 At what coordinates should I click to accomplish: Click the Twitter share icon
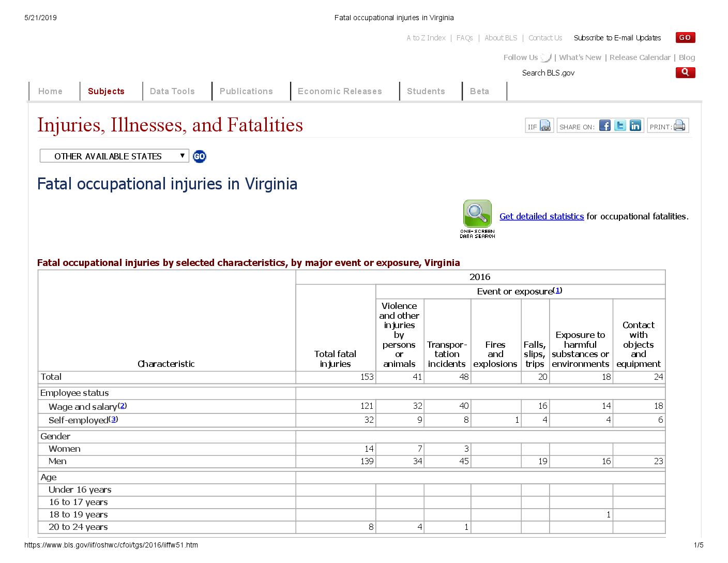620,126
